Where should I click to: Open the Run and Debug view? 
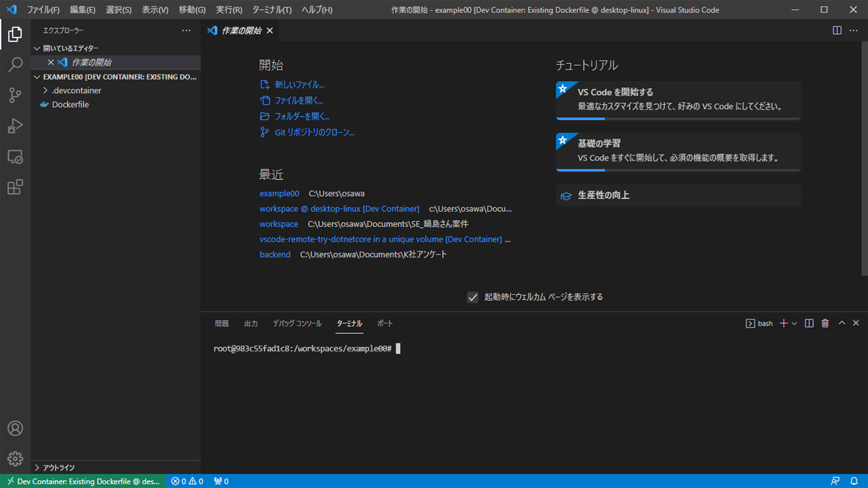pyautogui.click(x=14, y=126)
